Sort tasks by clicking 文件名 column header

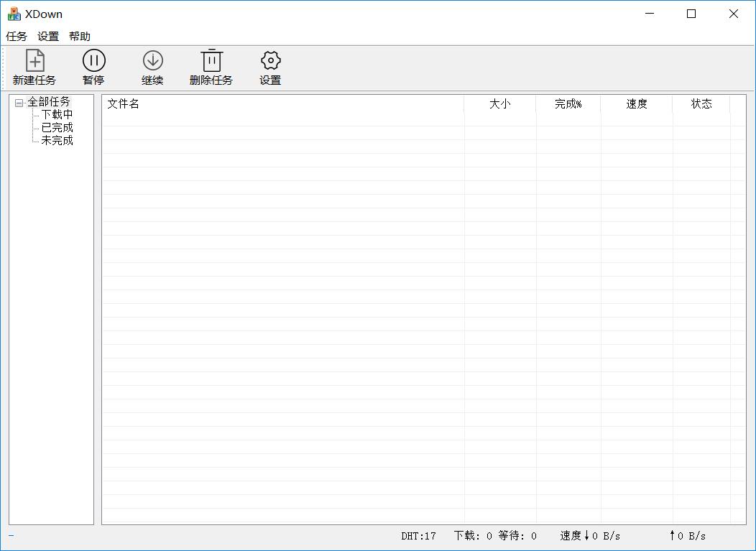tap(122, 103)
